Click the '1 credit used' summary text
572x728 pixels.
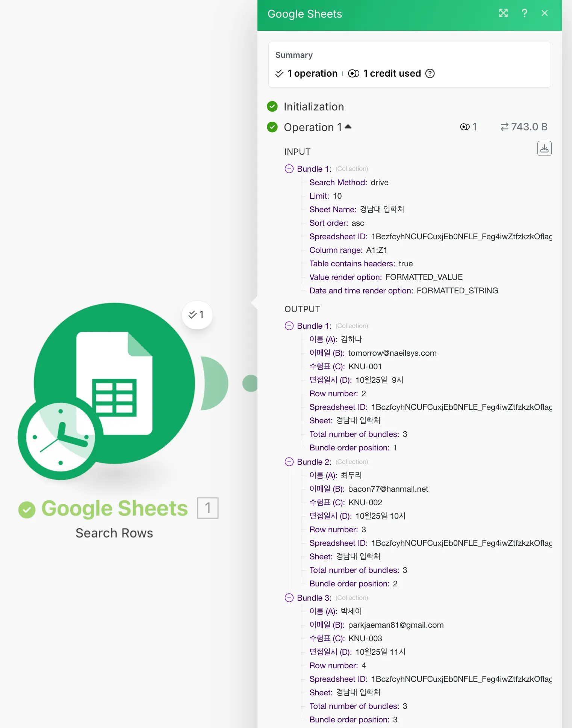point(392,73)
